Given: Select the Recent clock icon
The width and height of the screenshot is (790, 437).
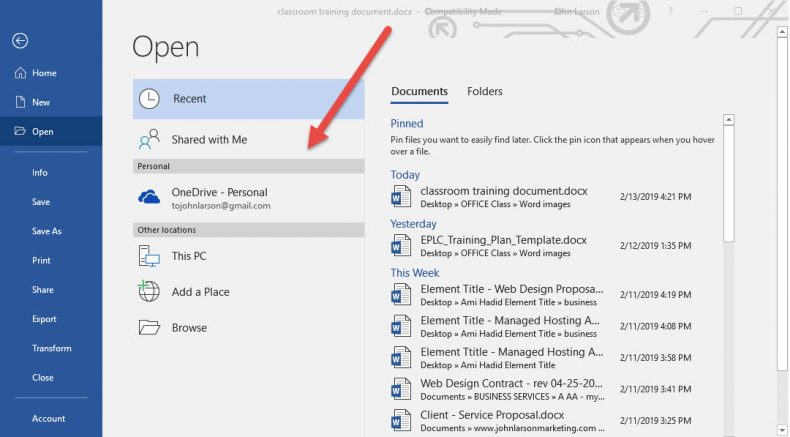Looking at the screenshot, I should (149, 99).
